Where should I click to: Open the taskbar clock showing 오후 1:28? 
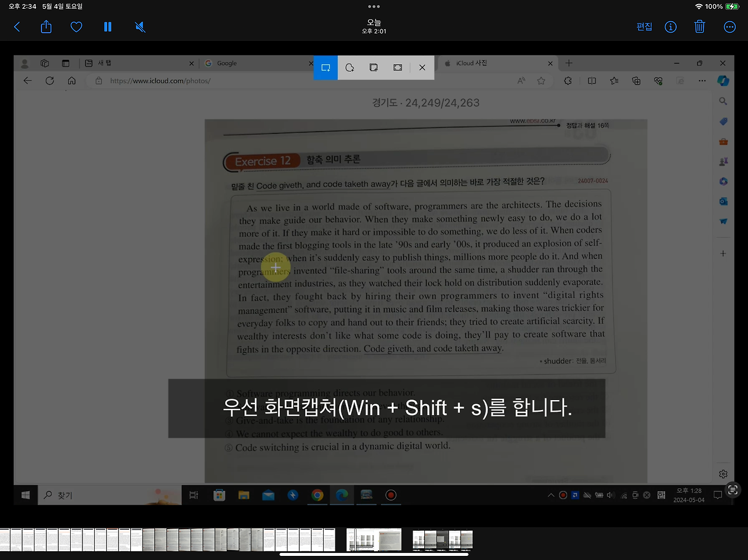689,495
